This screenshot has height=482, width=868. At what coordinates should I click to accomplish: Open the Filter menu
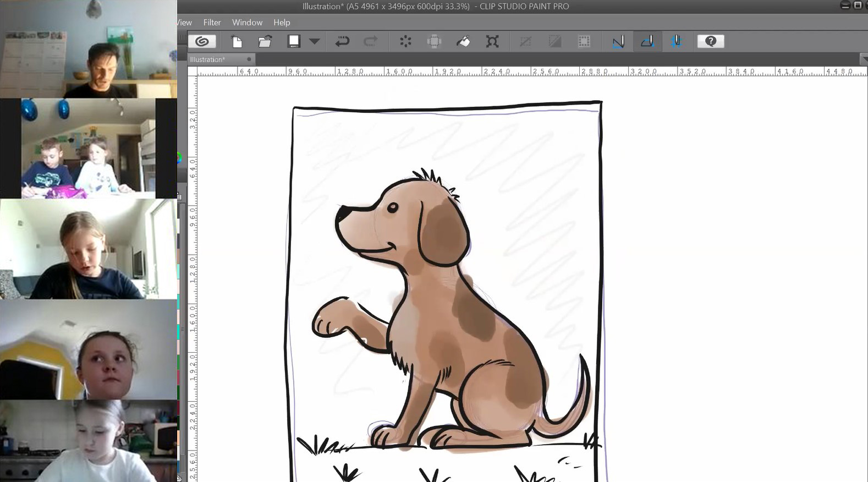(x=212, y=23)
